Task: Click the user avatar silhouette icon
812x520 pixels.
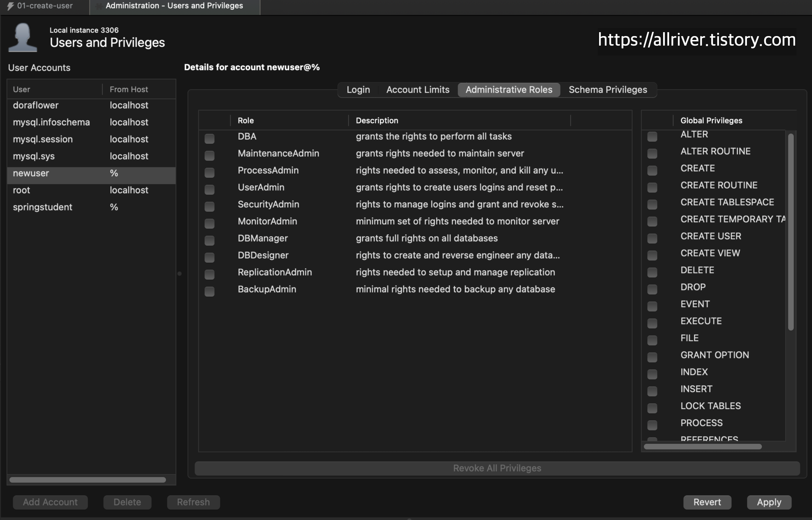Action: coord(23,38)
